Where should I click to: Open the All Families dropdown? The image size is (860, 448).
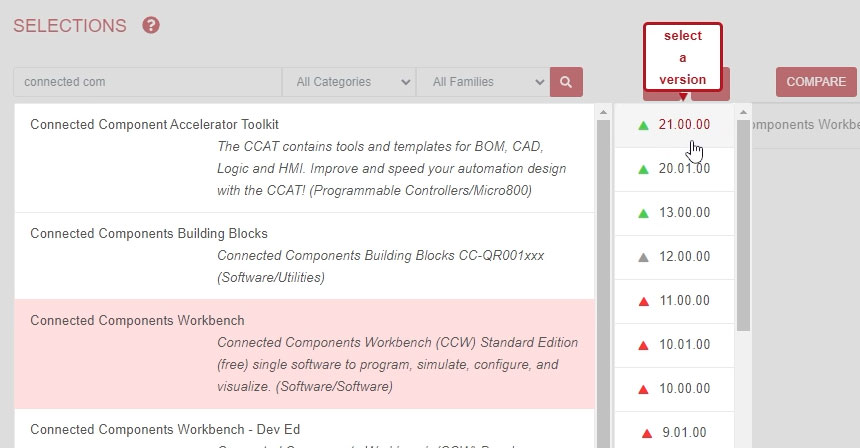[483, 82]
